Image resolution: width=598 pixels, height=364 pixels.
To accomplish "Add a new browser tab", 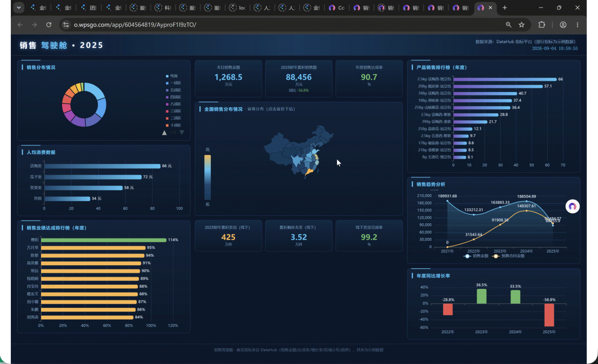I will coord(505,8).
